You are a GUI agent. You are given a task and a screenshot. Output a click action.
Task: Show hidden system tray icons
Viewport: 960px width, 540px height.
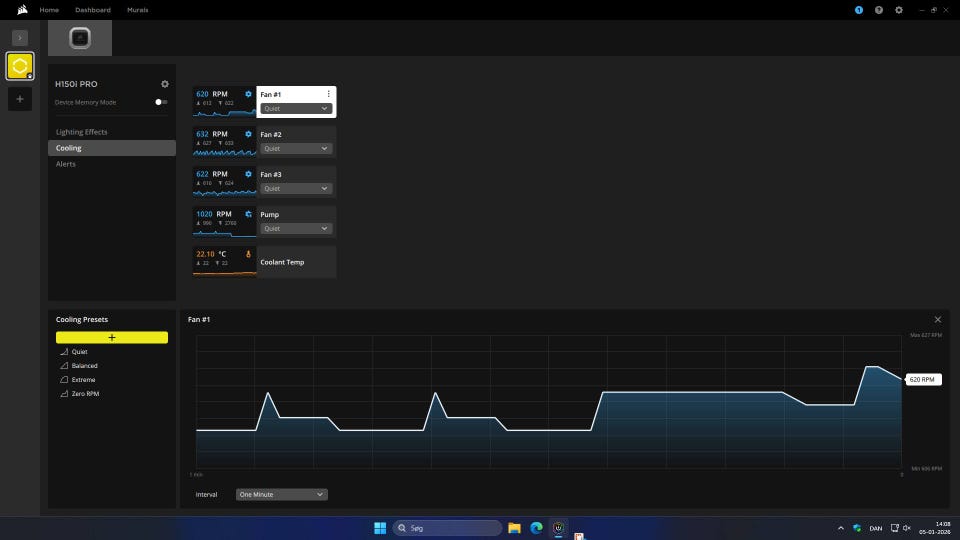pos(841,528)
